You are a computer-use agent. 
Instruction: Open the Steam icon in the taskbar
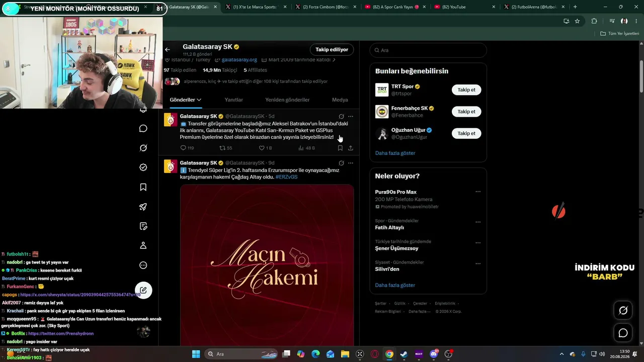[404, 354]
